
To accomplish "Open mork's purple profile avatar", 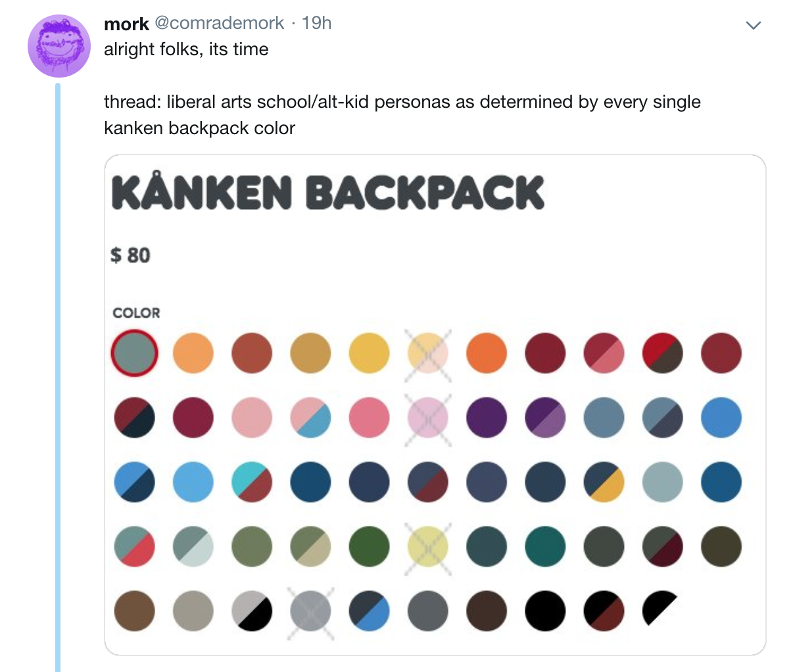I will 59,46.
